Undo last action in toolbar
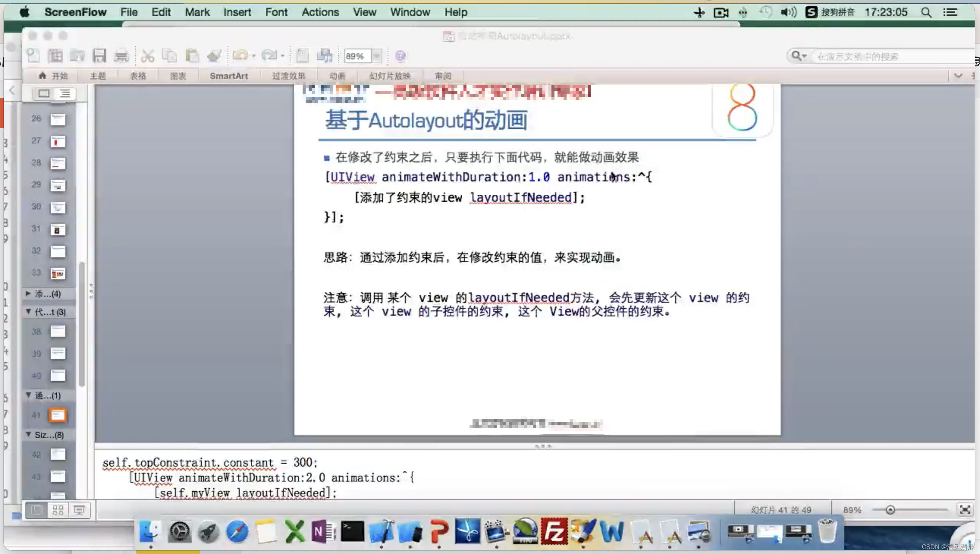 pos(240,56)
